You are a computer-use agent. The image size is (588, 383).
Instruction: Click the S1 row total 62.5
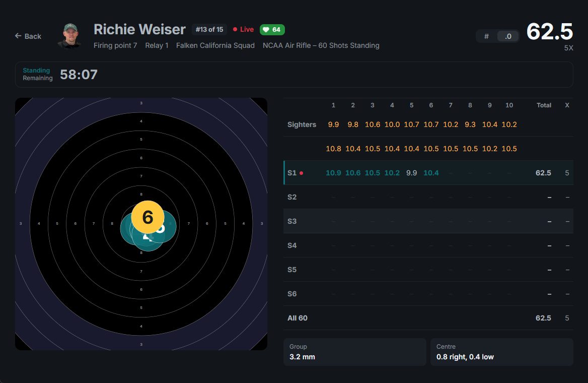coord(543,173)
